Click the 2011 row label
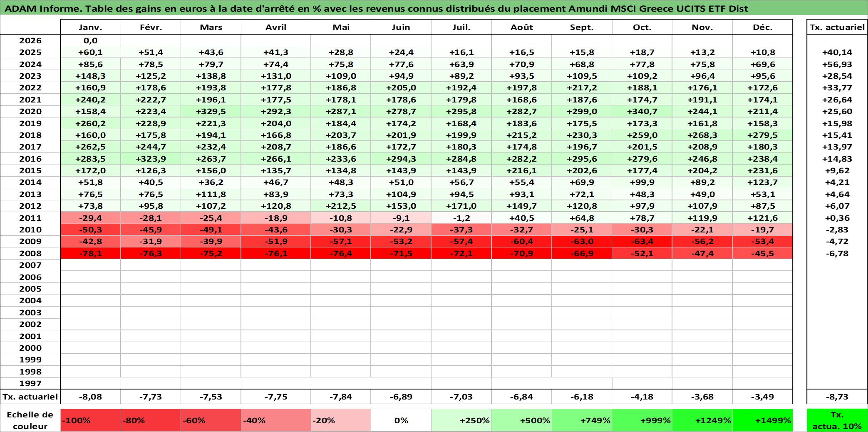 click(x=30, y=218)
